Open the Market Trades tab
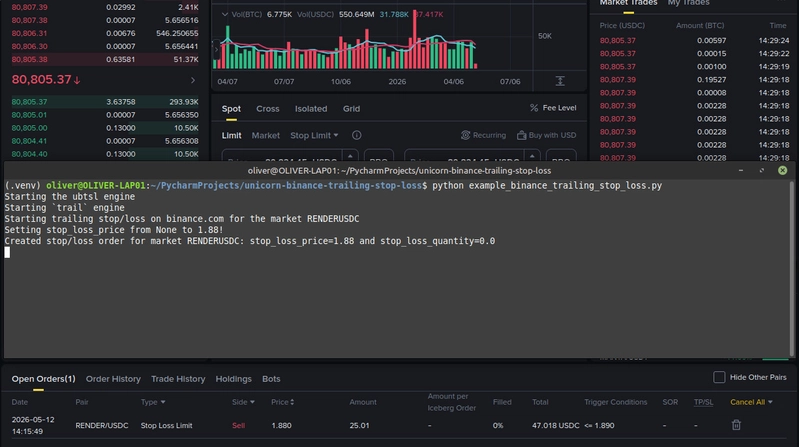Screen dimensions: 799x447 pyautogui.click(x=628, y=3)
